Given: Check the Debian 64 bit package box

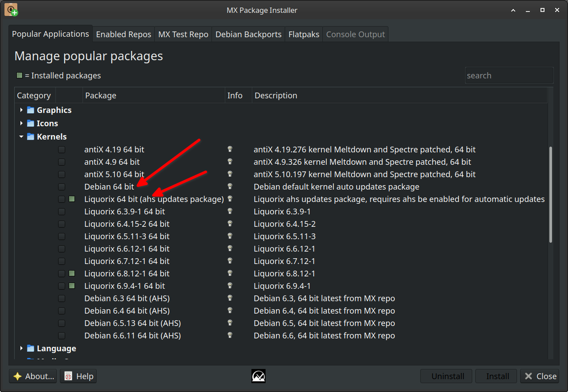Looking at the screenshot, I should pos(62,187).
